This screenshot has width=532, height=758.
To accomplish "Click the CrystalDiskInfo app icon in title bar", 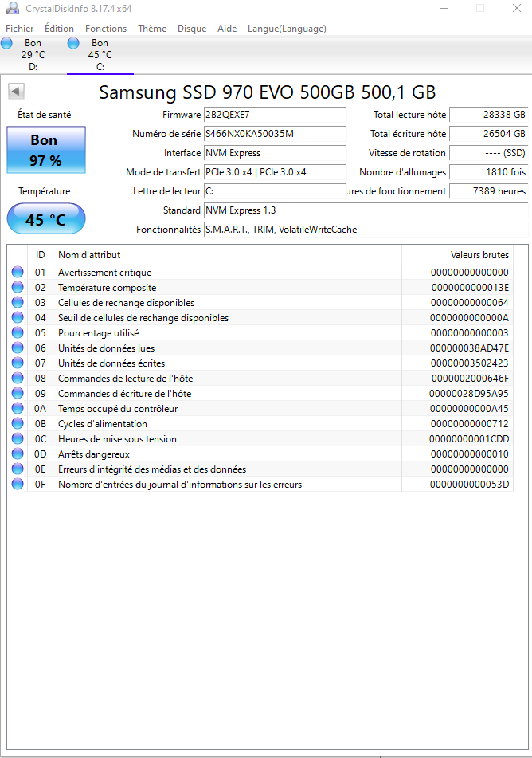I will point(13,8).
